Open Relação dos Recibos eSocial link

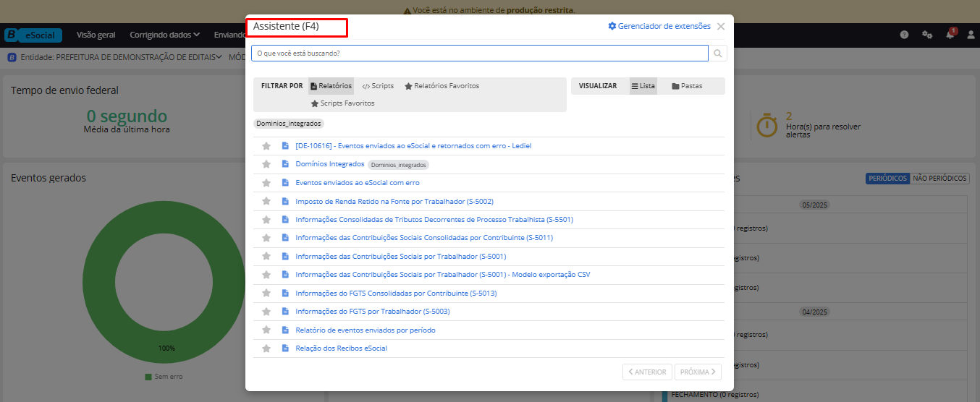click(342, 348)
